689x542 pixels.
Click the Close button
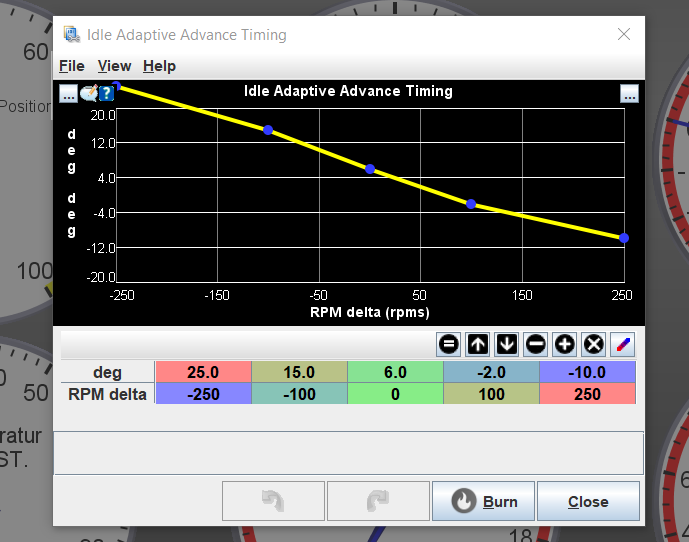click(x=588, y=501)
